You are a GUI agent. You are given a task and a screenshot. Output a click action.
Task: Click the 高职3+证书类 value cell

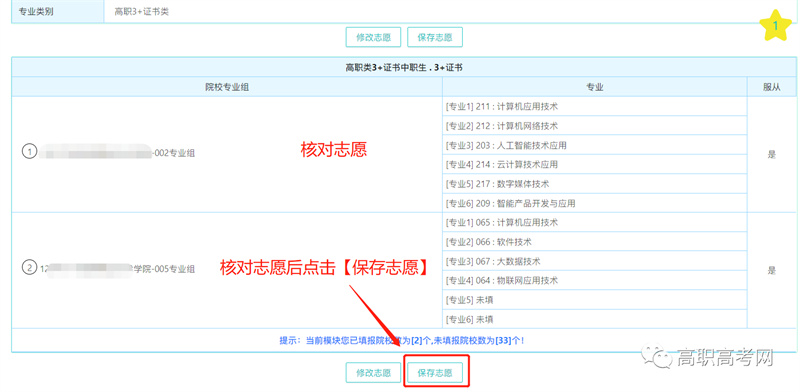[451, 11]
